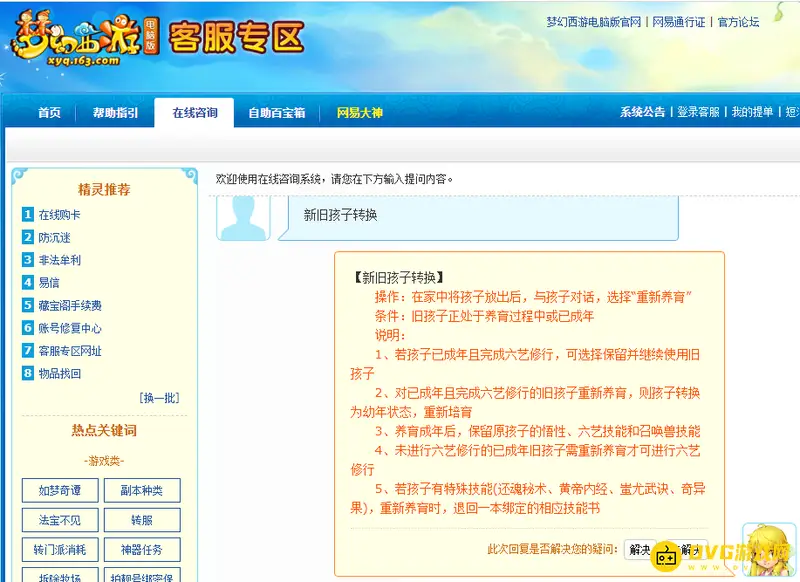Select the 在线咨询 tab
Image resolution: width=800 pixels, height=582 pixels.
click(194, 113)
